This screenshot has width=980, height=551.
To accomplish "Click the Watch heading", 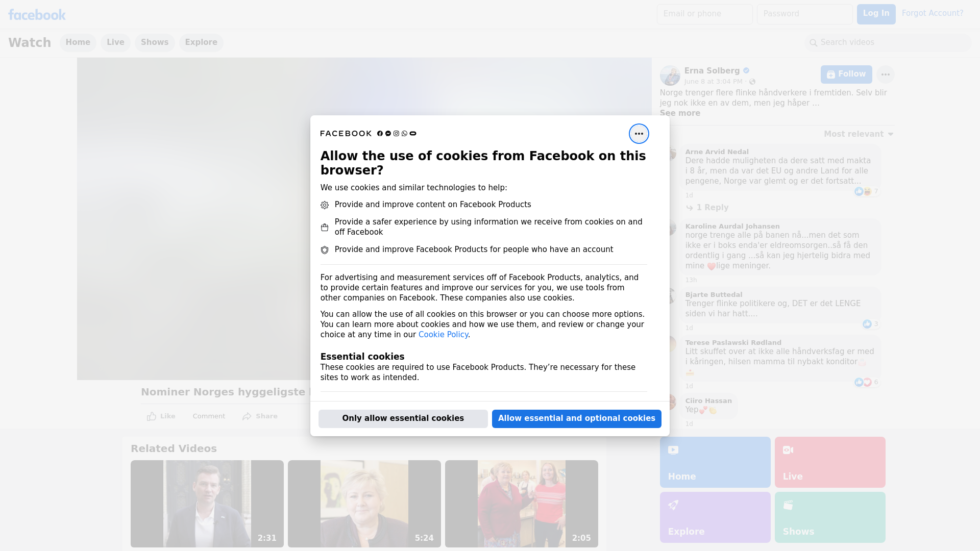I will point(30,42).
